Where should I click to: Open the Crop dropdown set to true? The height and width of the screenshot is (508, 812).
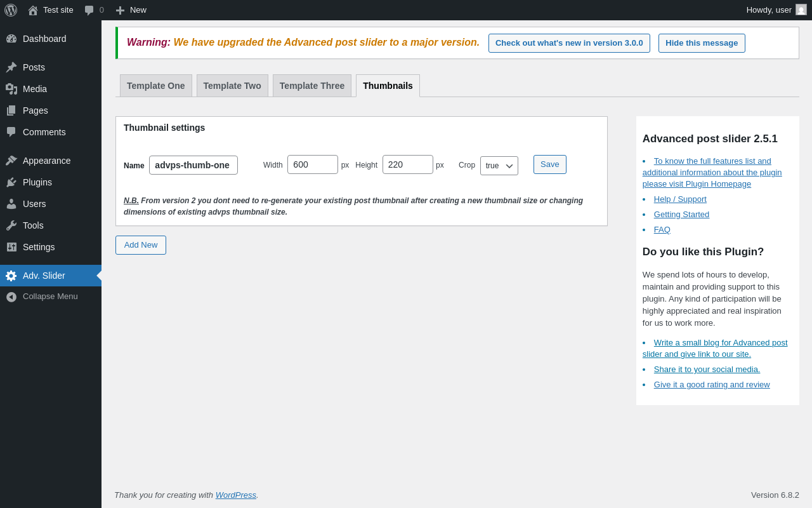pos(499,166)
